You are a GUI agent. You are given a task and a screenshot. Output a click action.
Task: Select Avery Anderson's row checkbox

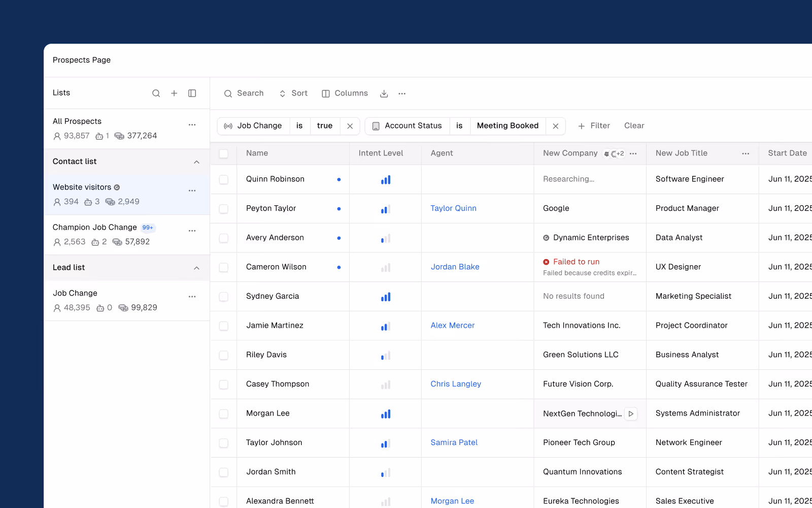coord(224,238)
